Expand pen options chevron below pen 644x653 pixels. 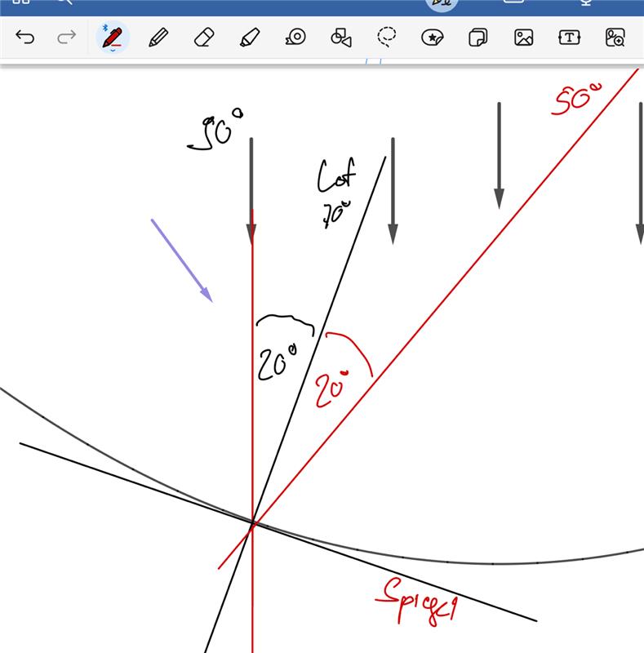(x=112, y=51)
